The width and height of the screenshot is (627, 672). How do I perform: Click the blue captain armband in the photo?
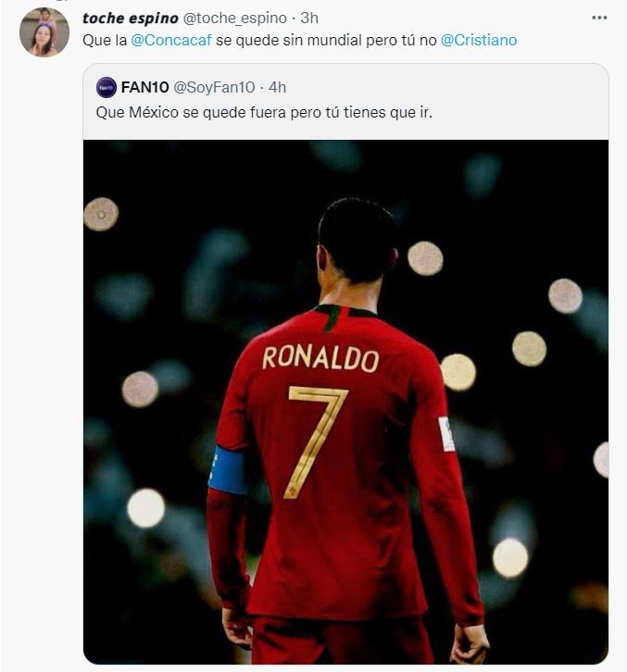click(227, 471)
